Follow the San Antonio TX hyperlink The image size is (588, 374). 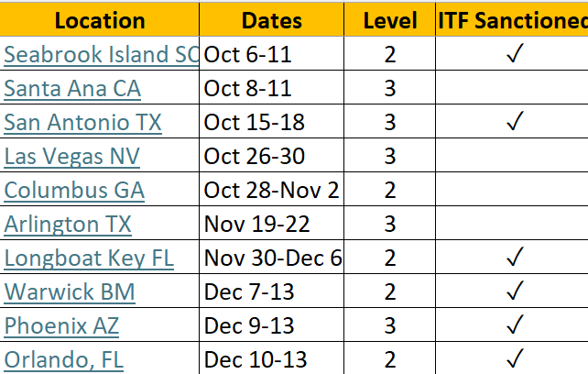(82, 123)
